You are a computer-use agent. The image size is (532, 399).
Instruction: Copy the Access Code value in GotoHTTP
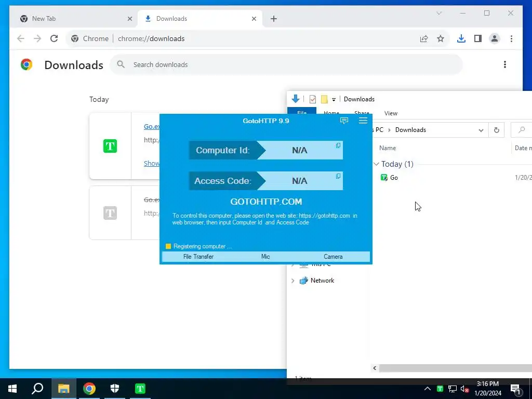click(338, 176)
